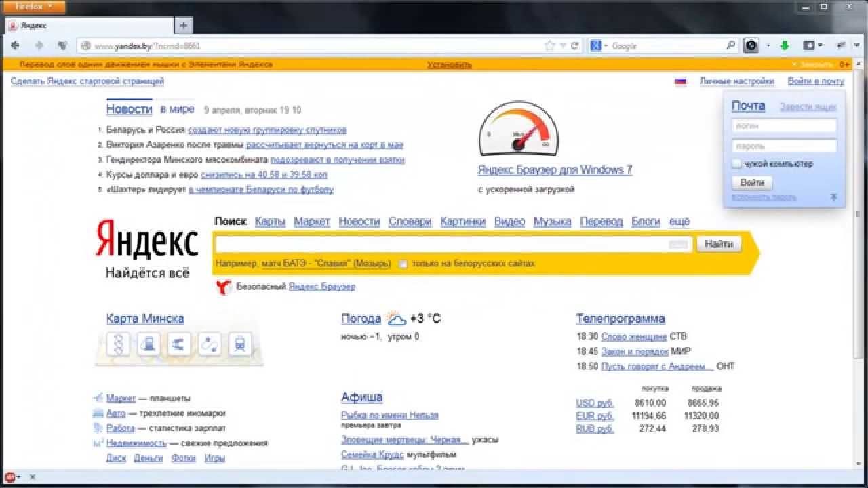Reload the page with the refresh icon

tap(574, 46)
